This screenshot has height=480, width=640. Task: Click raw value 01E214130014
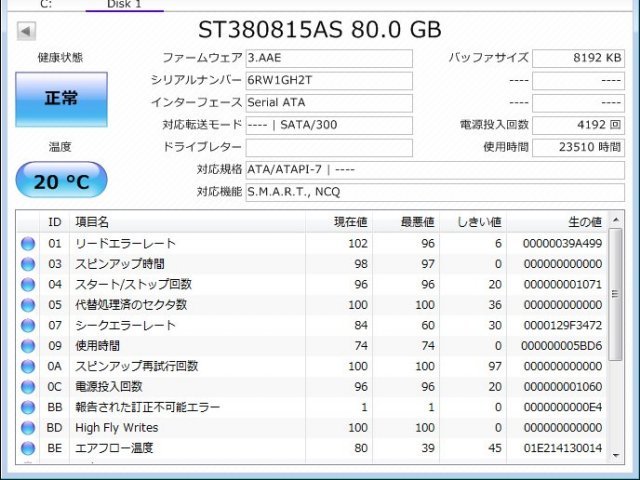tap(562, 448)
